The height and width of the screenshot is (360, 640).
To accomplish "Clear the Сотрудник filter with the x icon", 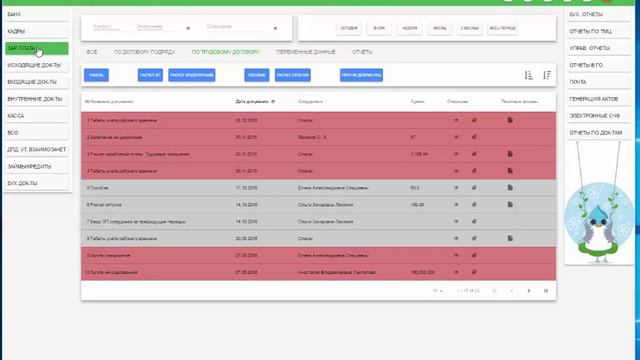I will [276, 28].
